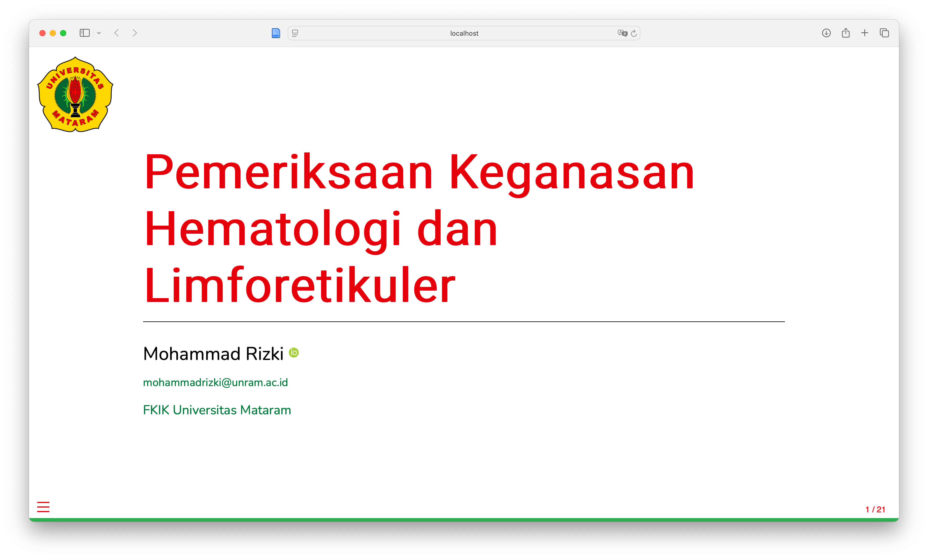928x560 pixels.
Task: Click the FKIK Universitas Mataram affiliation
Action: coord(217,410)
